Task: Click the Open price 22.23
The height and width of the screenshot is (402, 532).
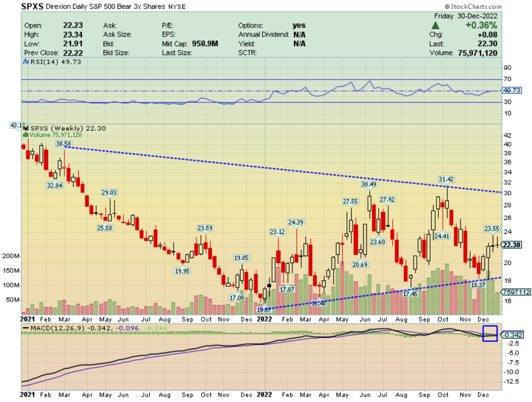Action: (73, 25)
